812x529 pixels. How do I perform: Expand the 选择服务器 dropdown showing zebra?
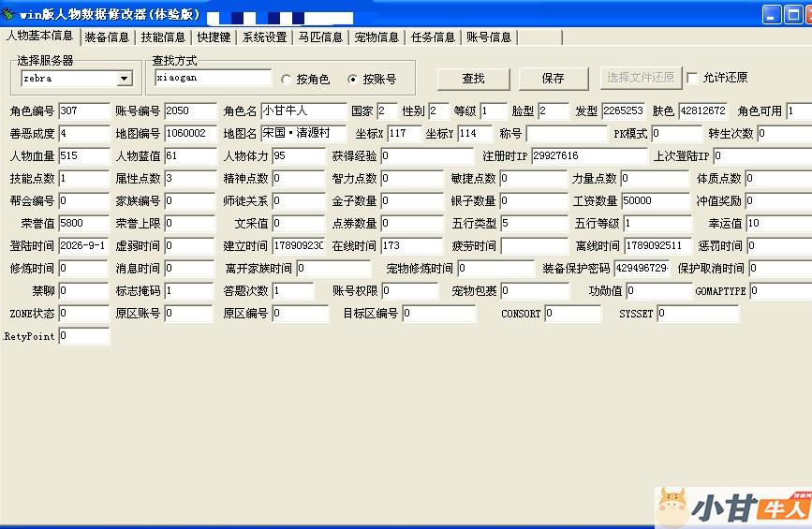point(124,79)
